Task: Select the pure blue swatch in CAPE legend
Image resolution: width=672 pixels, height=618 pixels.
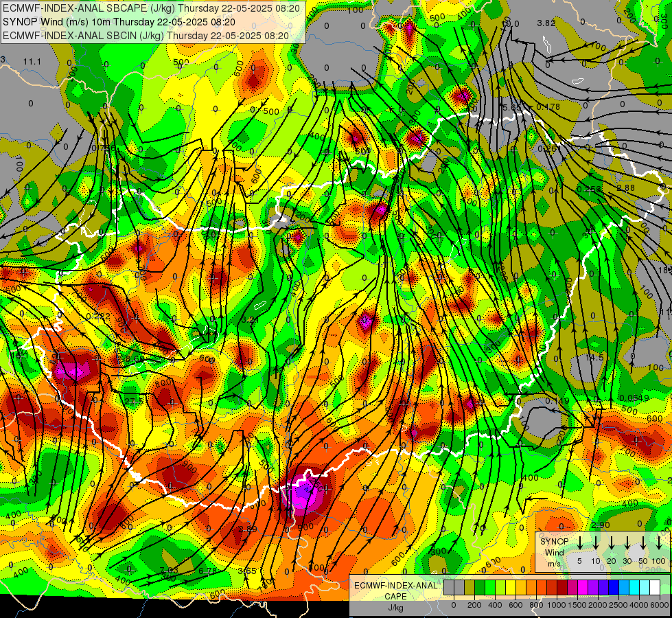Action: pos(614,587)
